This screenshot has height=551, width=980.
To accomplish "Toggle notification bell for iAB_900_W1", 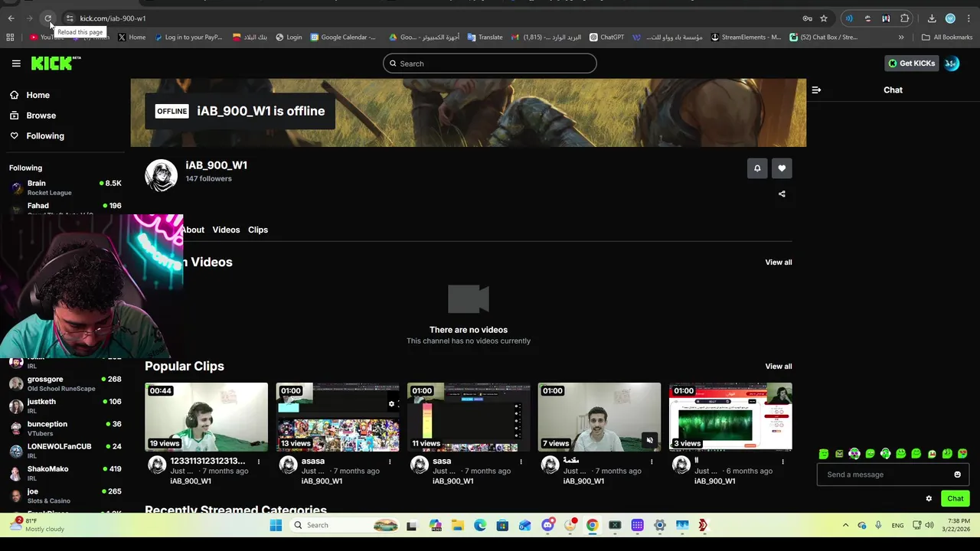I will pyautogui.click(x=757, y=168).
